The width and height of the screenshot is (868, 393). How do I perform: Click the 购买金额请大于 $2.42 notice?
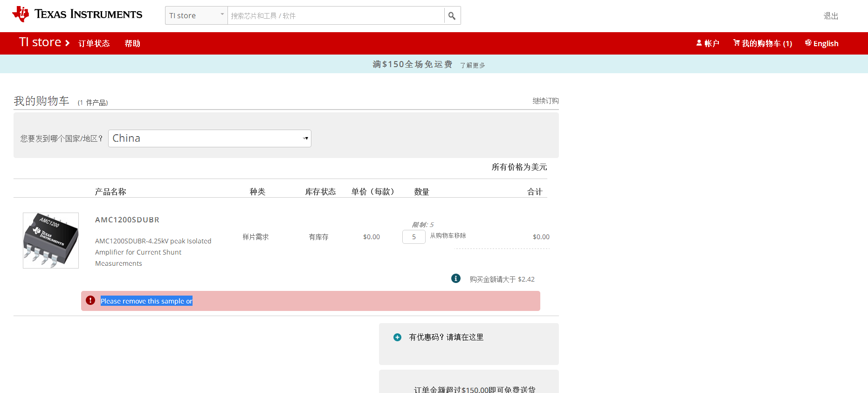502,279
